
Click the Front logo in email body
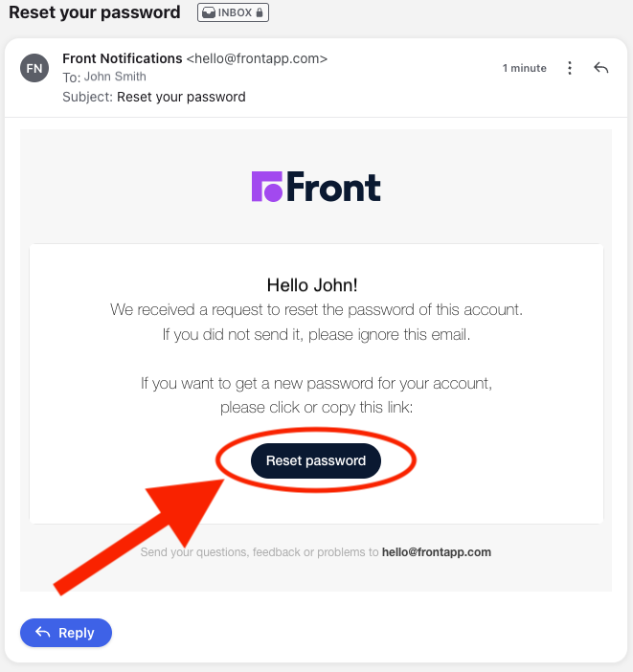[316, 187]
